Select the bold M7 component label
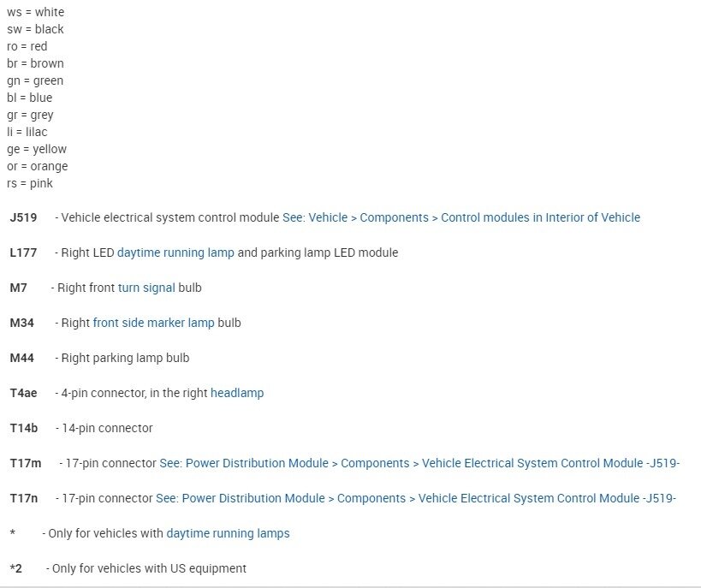 click(18, 288)
